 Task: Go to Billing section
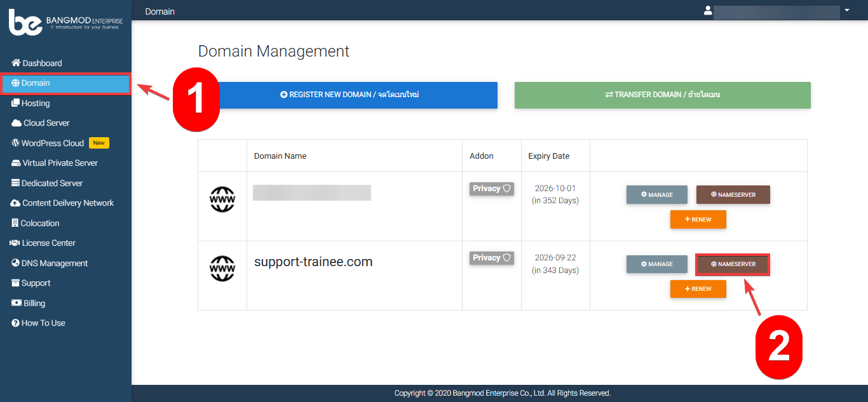pyautogui.click(x=34, y=303)
